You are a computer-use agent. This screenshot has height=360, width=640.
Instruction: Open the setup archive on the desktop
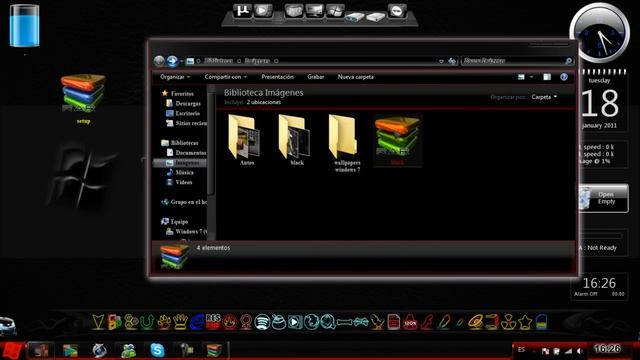[x=83, y=98]
